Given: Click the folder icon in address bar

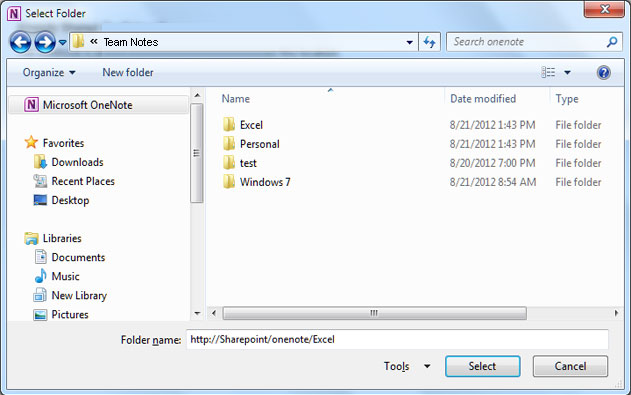Looking at the screenshot, I should [x=79, y=41].
